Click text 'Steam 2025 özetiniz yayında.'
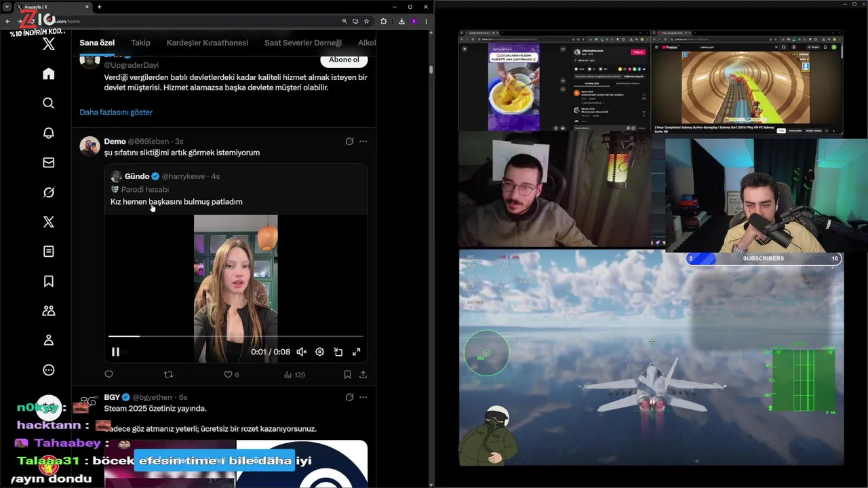 coord(155,409)
